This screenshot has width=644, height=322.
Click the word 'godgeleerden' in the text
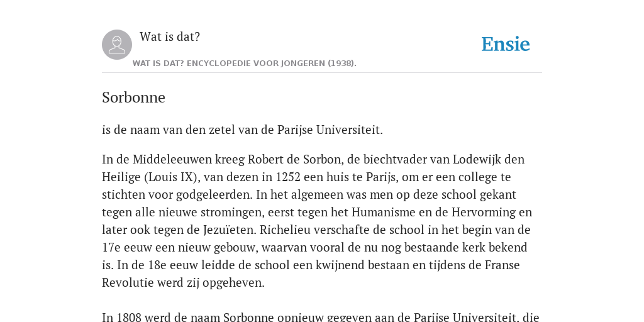(x=214, y=195)
